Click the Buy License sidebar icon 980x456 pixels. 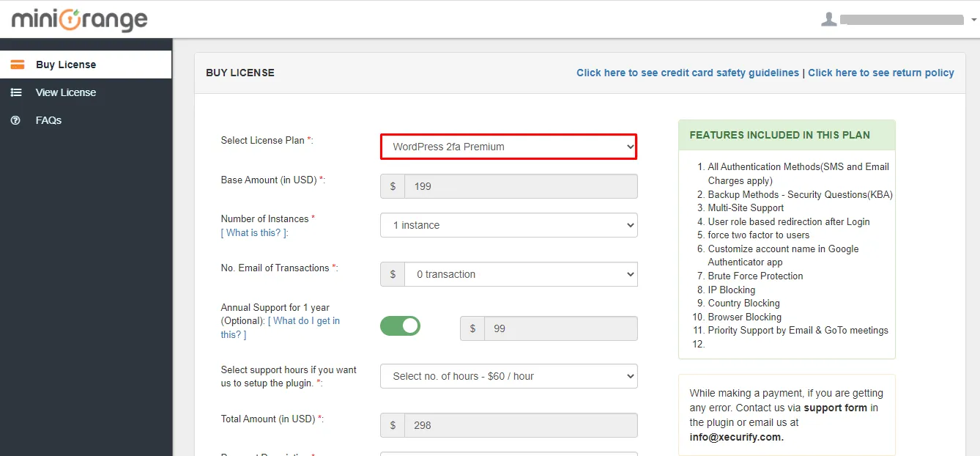pos(18,65)
